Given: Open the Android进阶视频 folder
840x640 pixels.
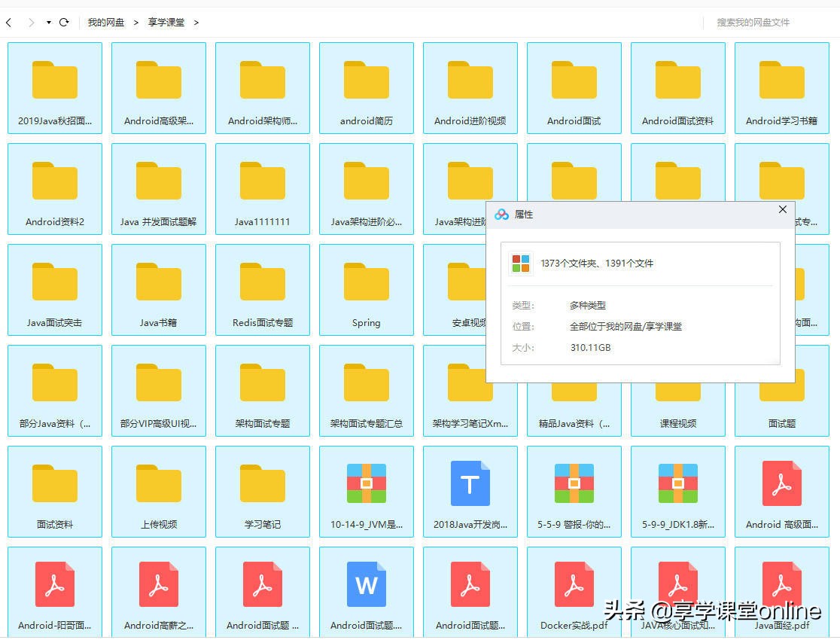Looking at the screenshot, I should tap(470, 88).
